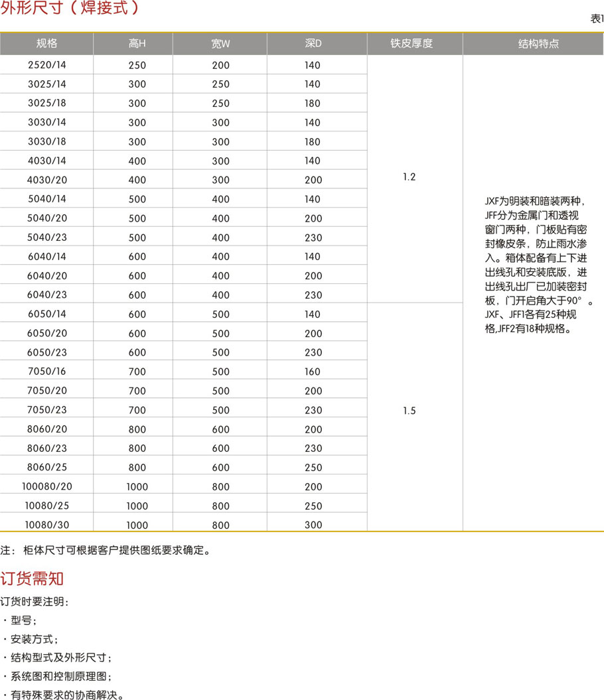
Task: Select the 铁皮厚度 column header
Action: point(412,44)
